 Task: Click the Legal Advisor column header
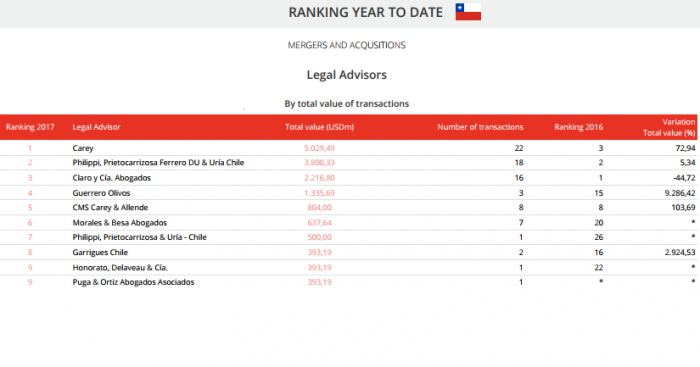pos(96,127)
